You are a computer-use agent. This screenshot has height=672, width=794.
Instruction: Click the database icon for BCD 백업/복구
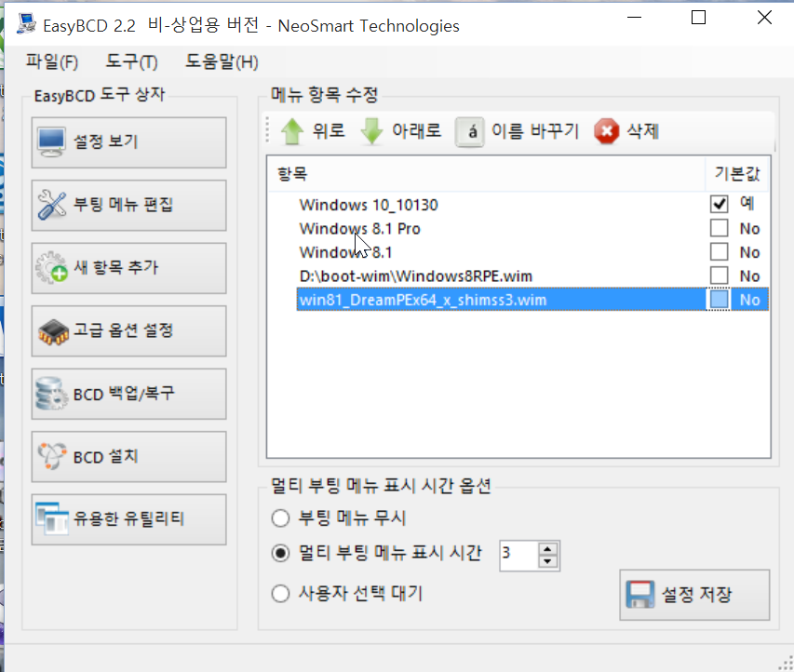51,394
